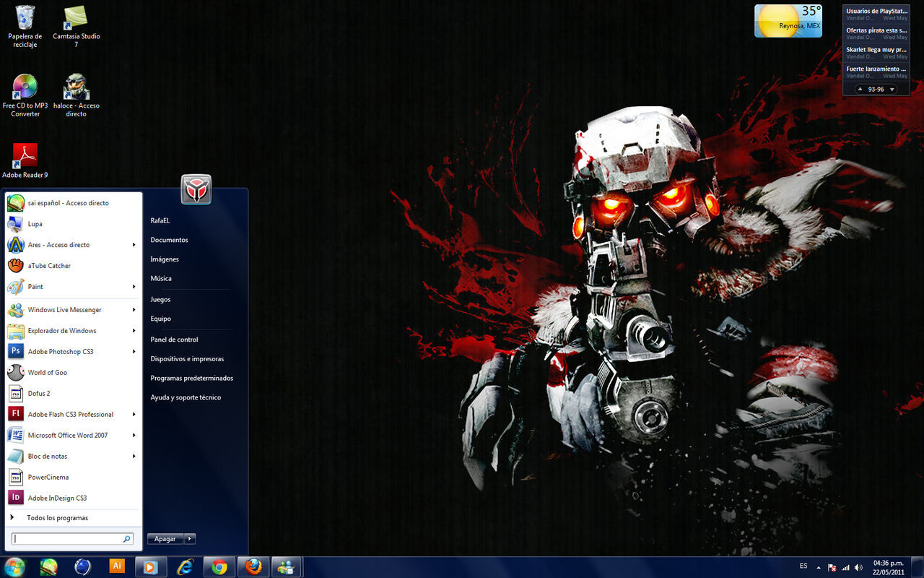Expand the Windows Live Messenger jump list arrow
This screenshot has height=578, width=924.
tap(134, 310)
